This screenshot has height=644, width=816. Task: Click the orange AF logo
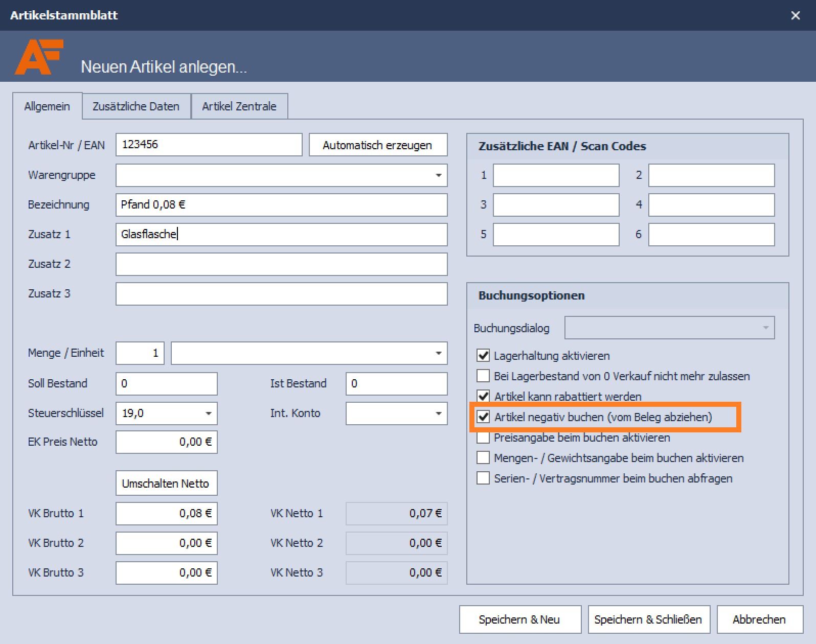coord(39,57)
